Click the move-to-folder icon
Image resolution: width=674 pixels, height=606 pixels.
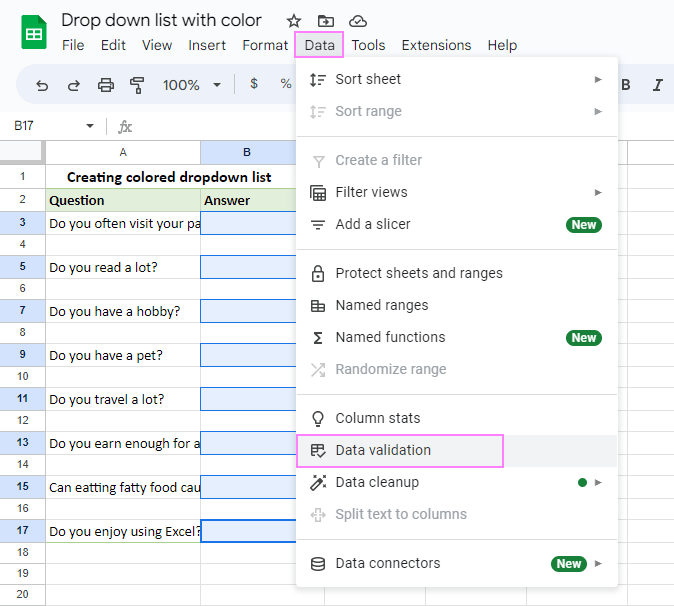[325, 21]
